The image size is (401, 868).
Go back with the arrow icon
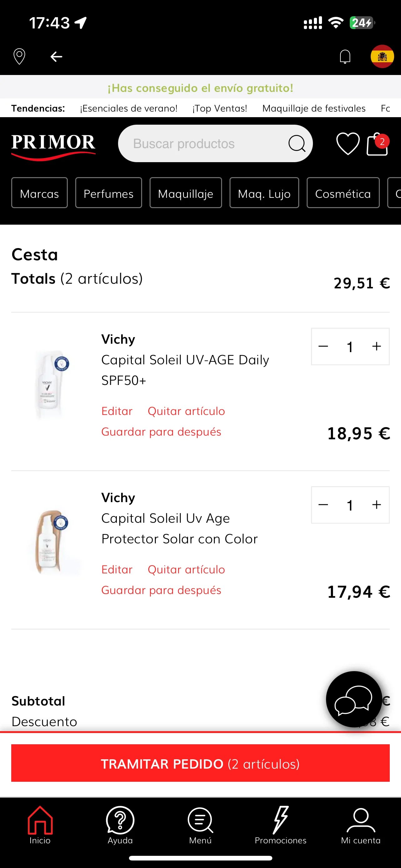(56, 57)
